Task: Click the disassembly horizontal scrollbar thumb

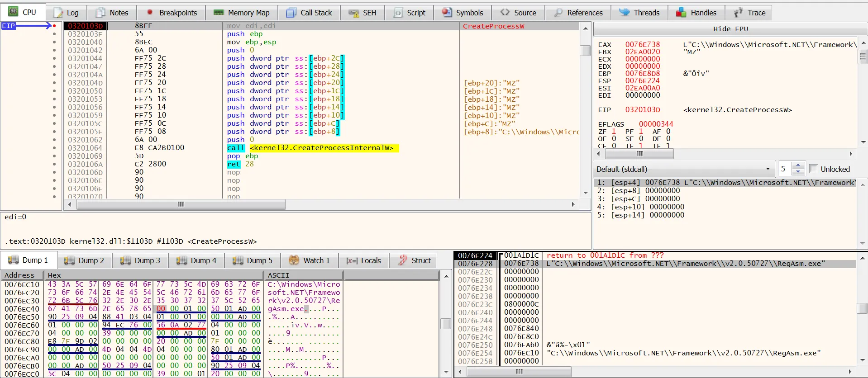Action: coord(181,204)
